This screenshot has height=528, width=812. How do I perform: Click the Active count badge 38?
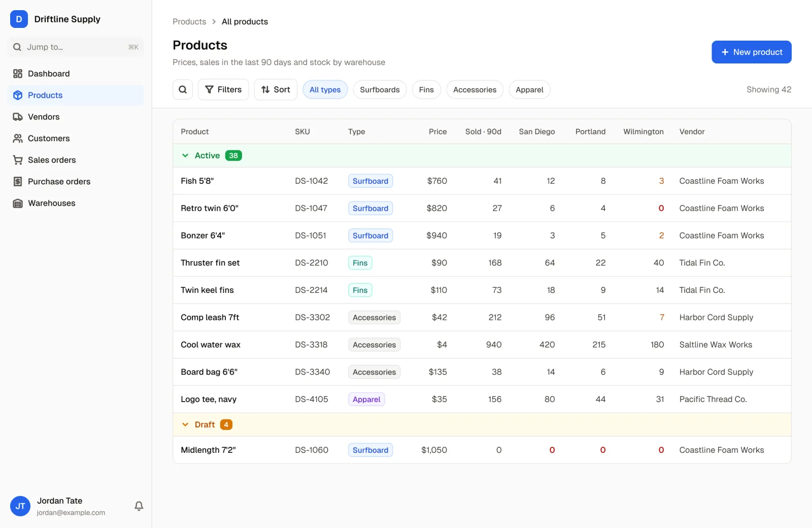[233, 155]
